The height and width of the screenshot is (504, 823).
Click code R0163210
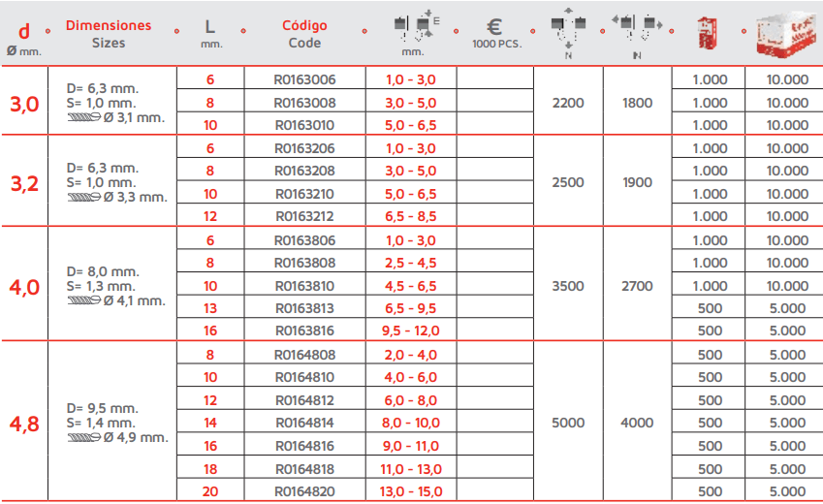pos(304,194)
